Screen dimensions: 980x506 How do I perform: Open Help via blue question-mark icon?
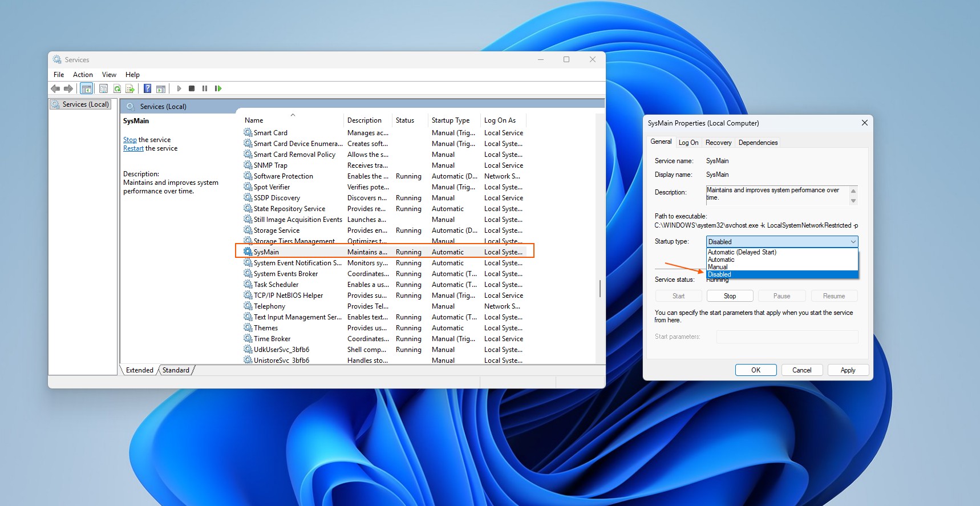pos(147,88)
